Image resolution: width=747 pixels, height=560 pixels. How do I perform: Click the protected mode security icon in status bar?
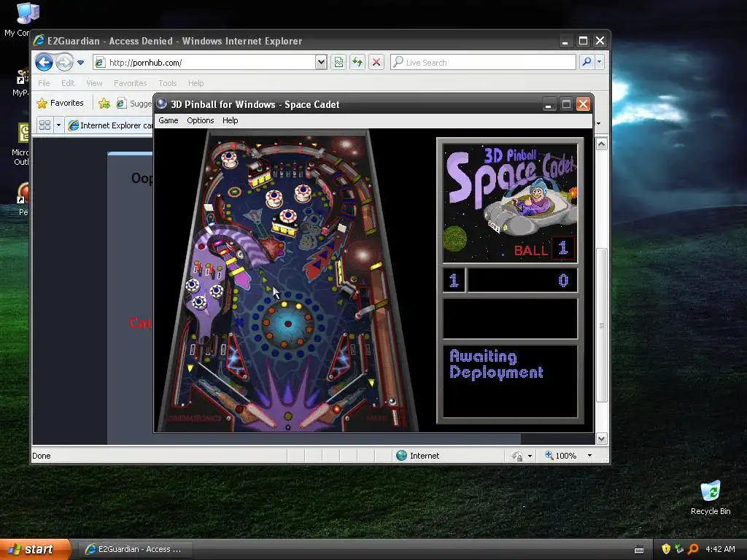517,456
